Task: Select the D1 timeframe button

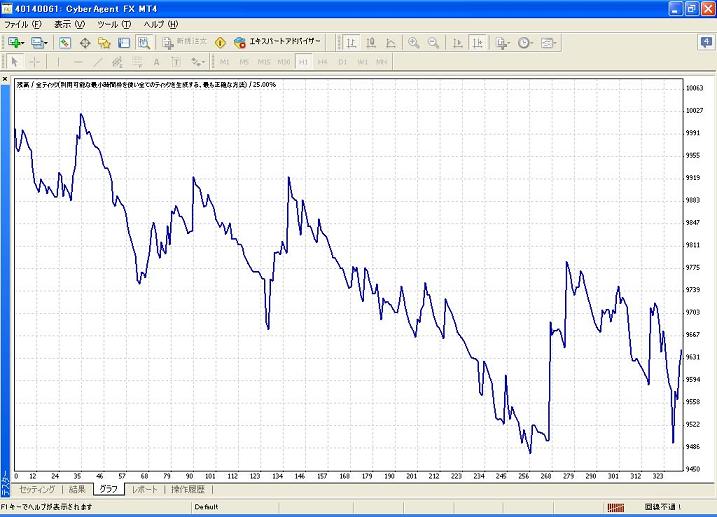Action: click(x=342, y=61)
